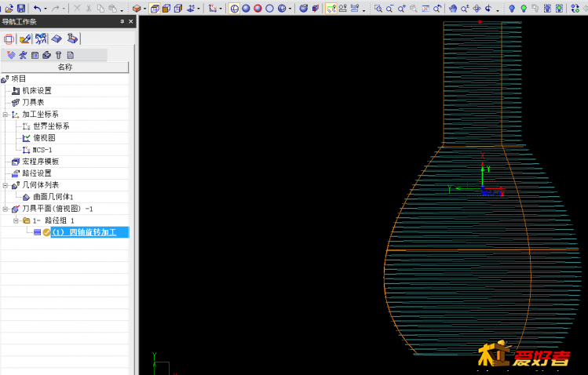The height and width of the screenshot is (375, 588).
Task: Pin the navigation workbar panel
Action: click(122, 22)
